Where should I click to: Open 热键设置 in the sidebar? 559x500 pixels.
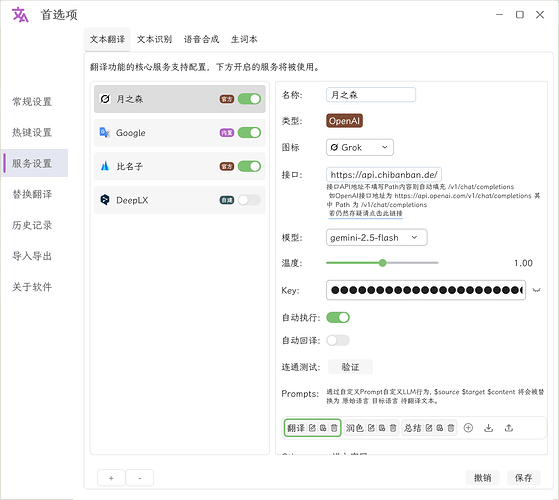(32, 133)
